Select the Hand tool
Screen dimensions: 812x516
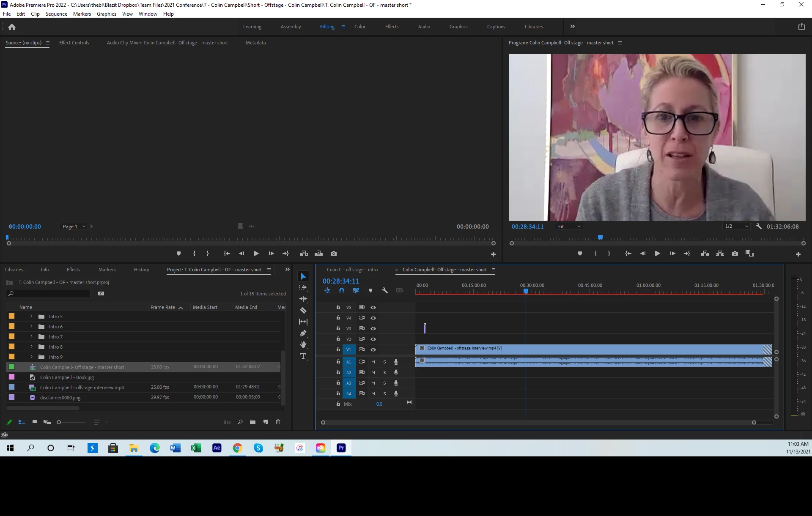click(303, 345)
